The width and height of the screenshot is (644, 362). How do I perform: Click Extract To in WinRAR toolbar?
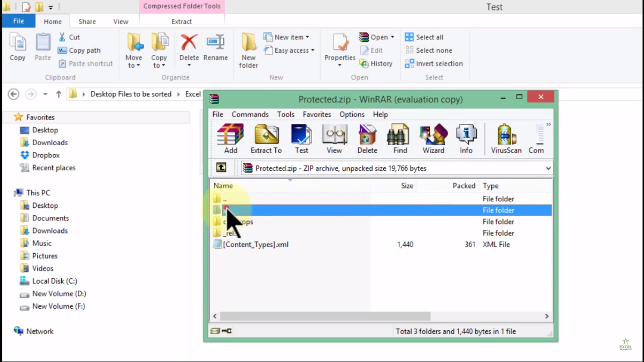tap(266, 139)
